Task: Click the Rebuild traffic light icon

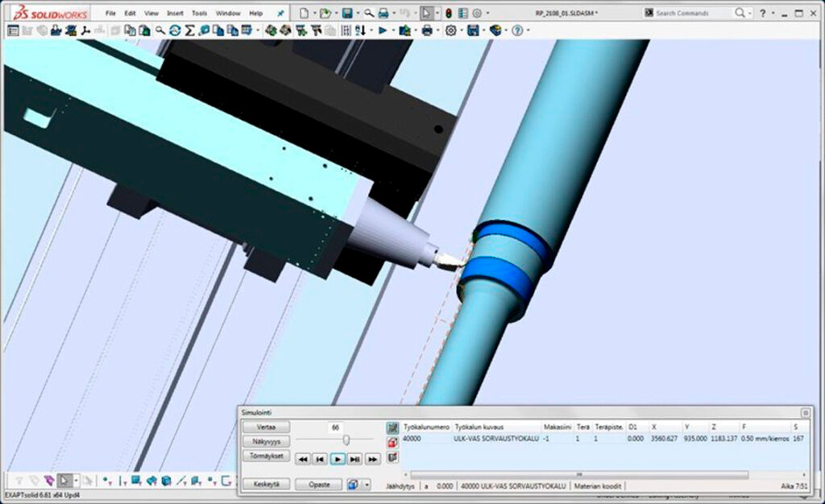Action: pyautogui.click(x=448, y=13)
